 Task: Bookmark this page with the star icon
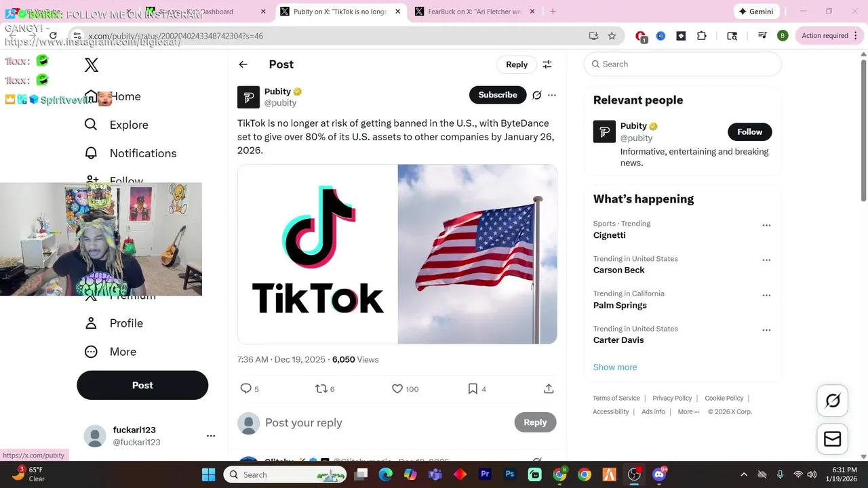tap(612, 36)
